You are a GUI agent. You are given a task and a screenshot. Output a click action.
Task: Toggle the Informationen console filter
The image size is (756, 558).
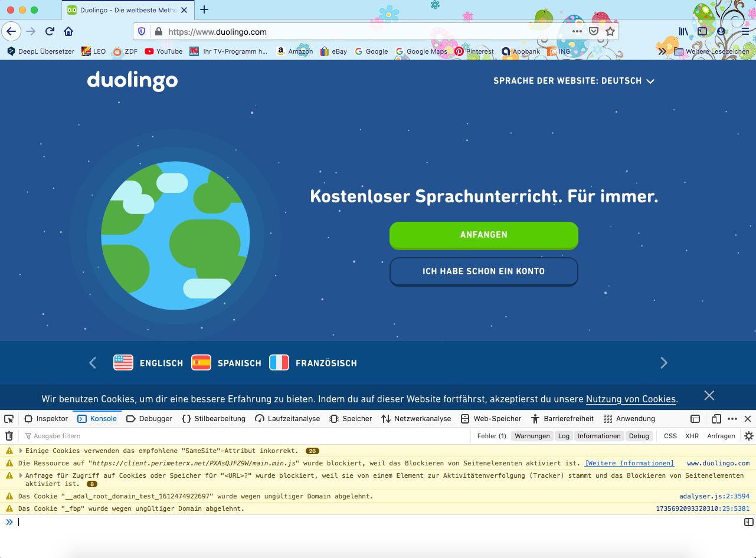pos(599,436)
